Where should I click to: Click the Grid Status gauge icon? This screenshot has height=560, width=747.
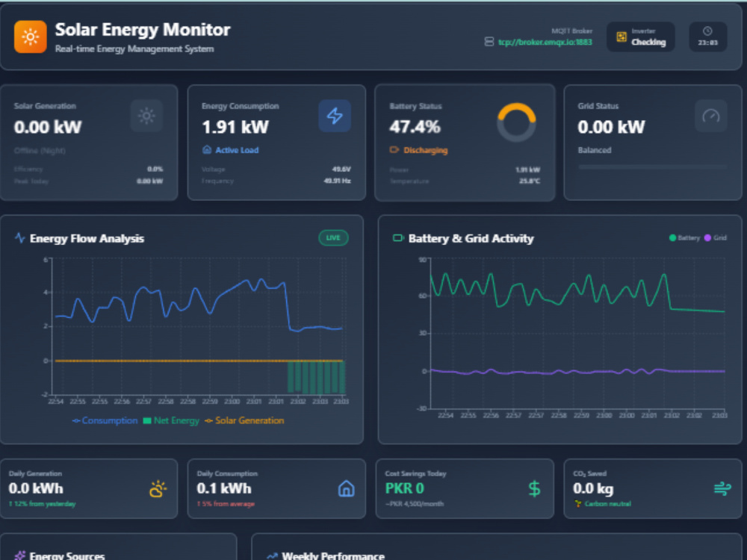[x=711, y=116]
